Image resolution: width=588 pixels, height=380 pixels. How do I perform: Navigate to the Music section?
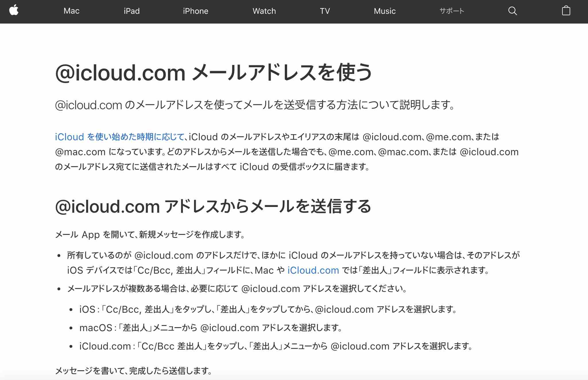tap(385, 11)
